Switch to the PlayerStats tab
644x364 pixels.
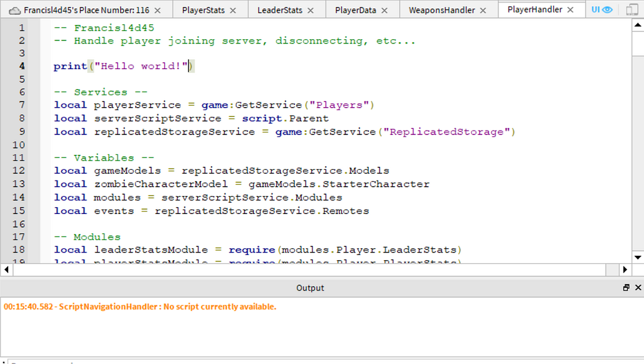pos(203,11)
